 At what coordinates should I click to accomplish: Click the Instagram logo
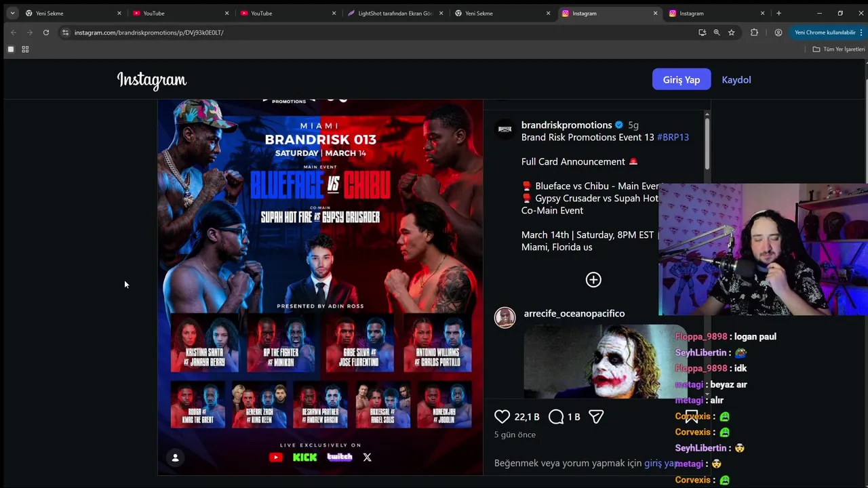coord(152,80)
